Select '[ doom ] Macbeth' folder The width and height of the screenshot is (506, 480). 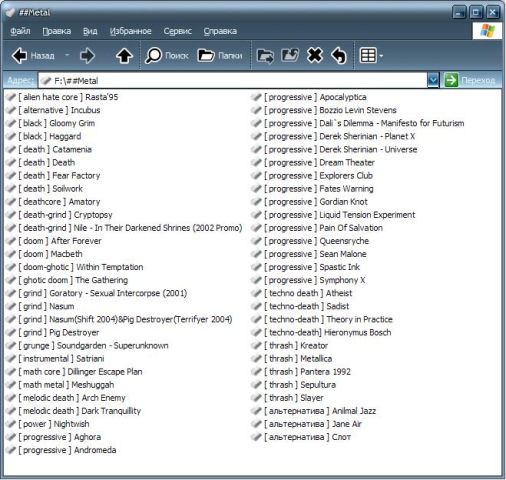[50, 254]
